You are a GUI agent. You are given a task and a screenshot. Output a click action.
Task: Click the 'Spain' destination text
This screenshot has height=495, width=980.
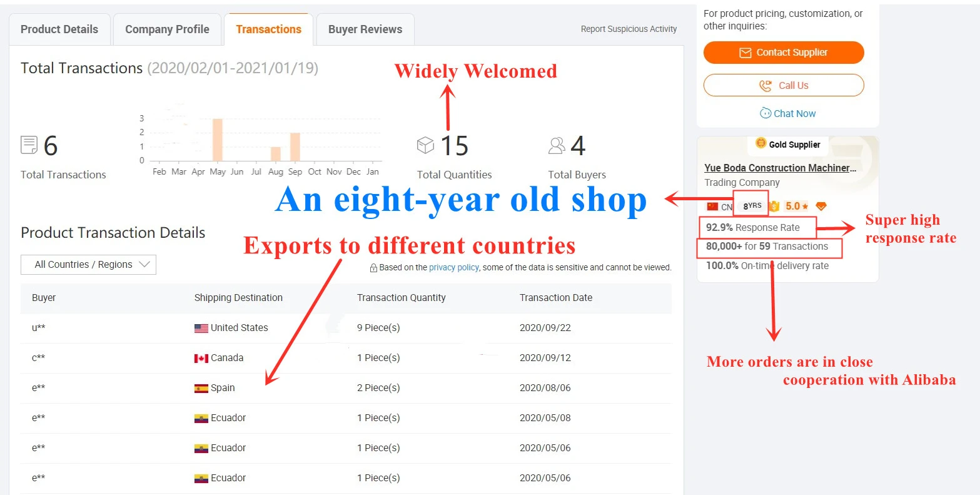[223, 388]
